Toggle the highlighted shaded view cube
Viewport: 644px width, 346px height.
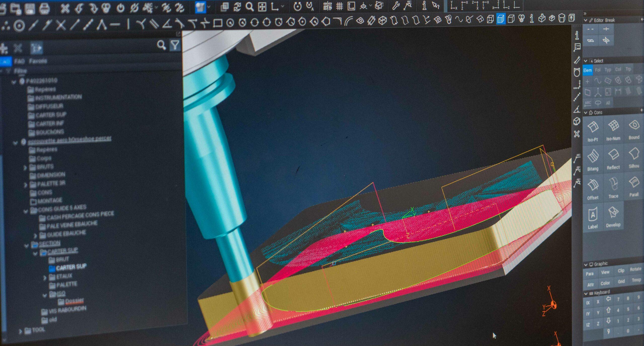pyautogui.click(x=501, y=19)
